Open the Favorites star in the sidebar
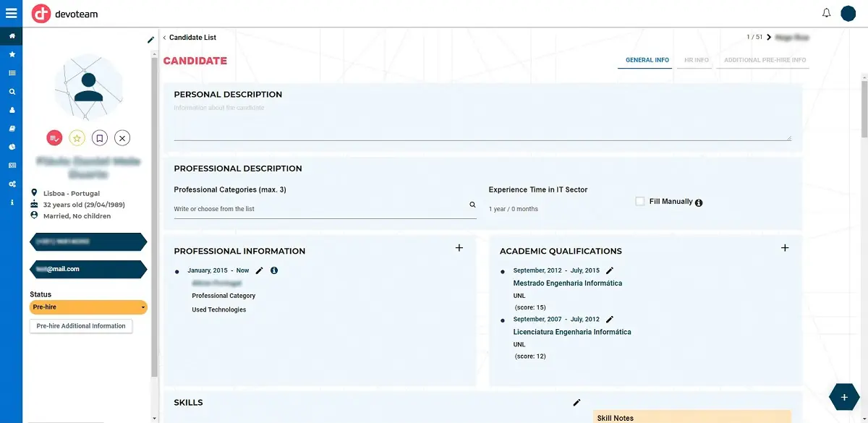 11,54
